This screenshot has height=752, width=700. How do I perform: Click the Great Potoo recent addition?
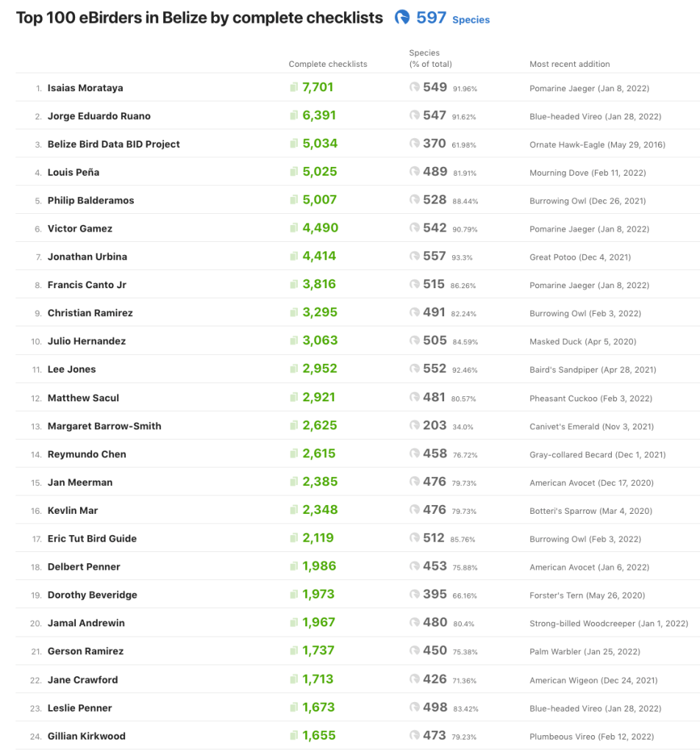point(579,257)
